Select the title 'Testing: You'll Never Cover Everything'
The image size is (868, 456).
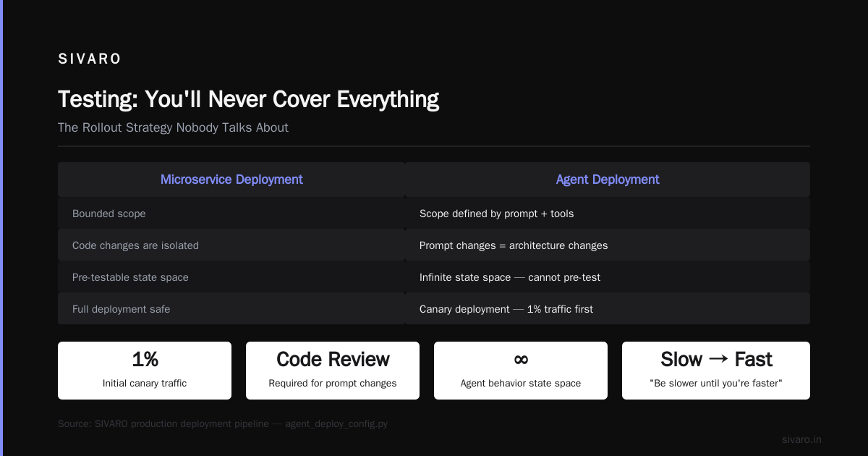pos(248,99)
